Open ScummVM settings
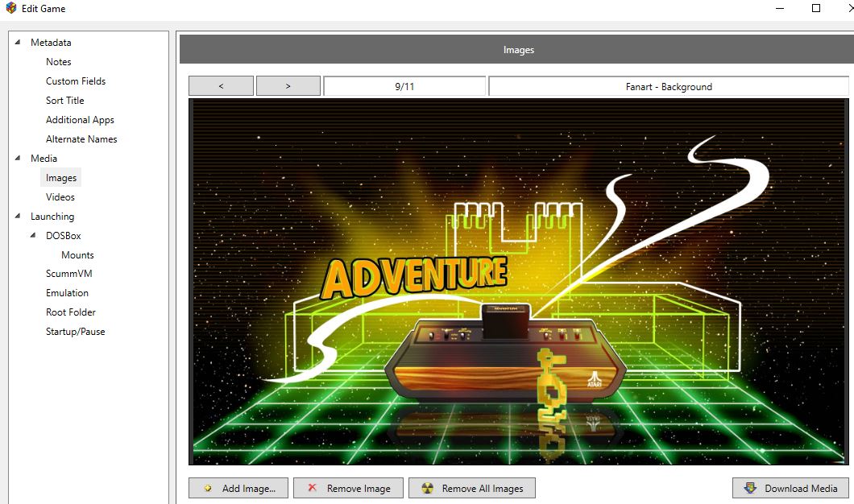The image size is (854, 504). point(68,273)
